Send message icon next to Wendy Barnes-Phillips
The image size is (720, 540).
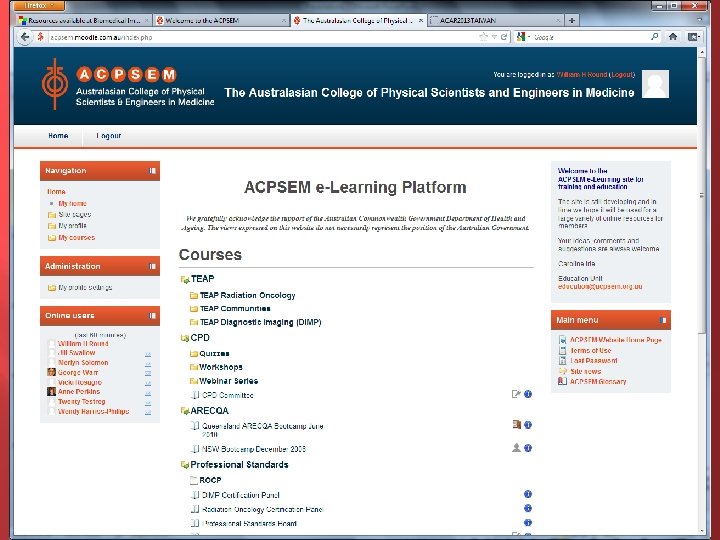tap(148, 412)
